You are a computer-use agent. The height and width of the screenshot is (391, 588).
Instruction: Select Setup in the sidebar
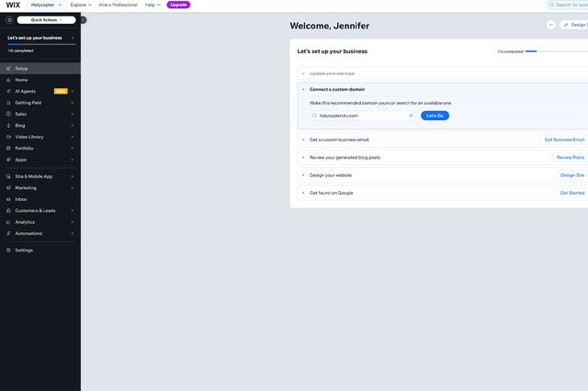(40, 69)
